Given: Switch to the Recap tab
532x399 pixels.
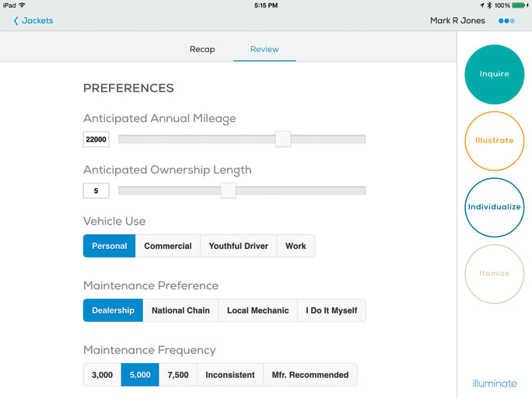Looking at the screenshot, I should 202,49.
